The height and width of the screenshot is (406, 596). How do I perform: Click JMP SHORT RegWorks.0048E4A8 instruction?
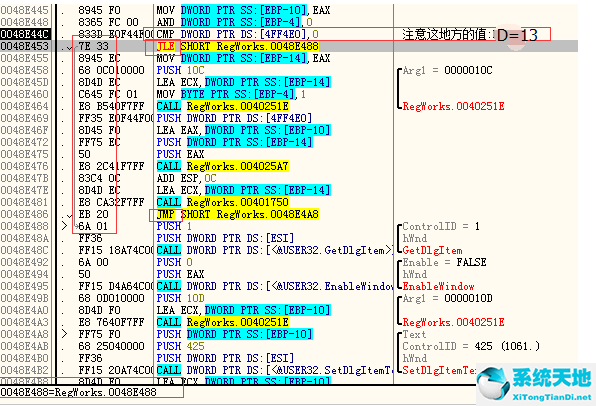click(238, 214)
